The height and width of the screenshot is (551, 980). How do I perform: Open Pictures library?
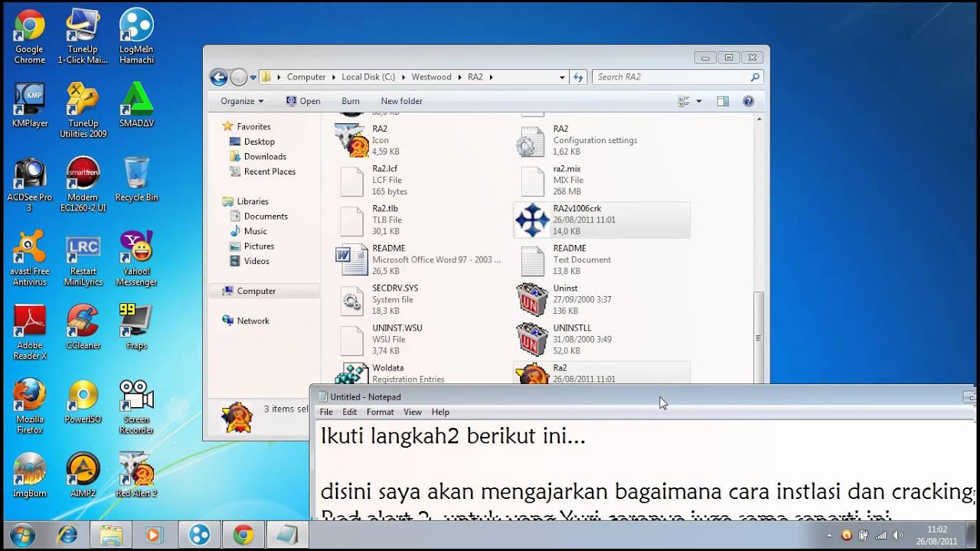[259, 246]
